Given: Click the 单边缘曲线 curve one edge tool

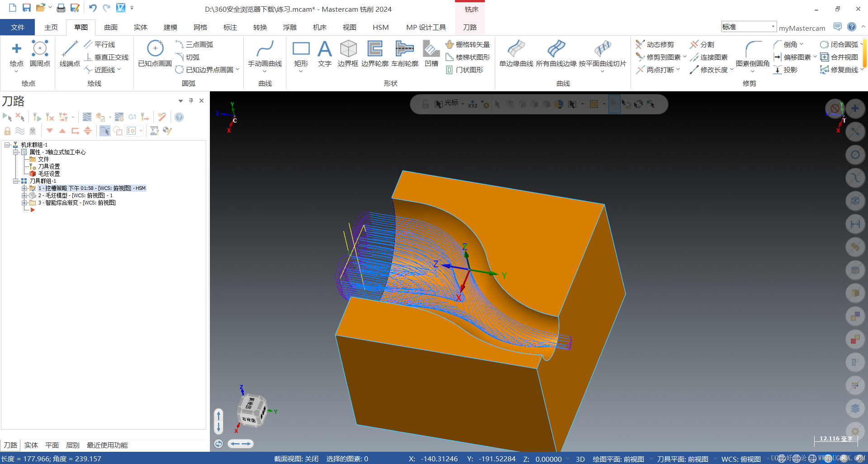Looking at the screenshot, I should pyautogui.click(x=516, y=53).
